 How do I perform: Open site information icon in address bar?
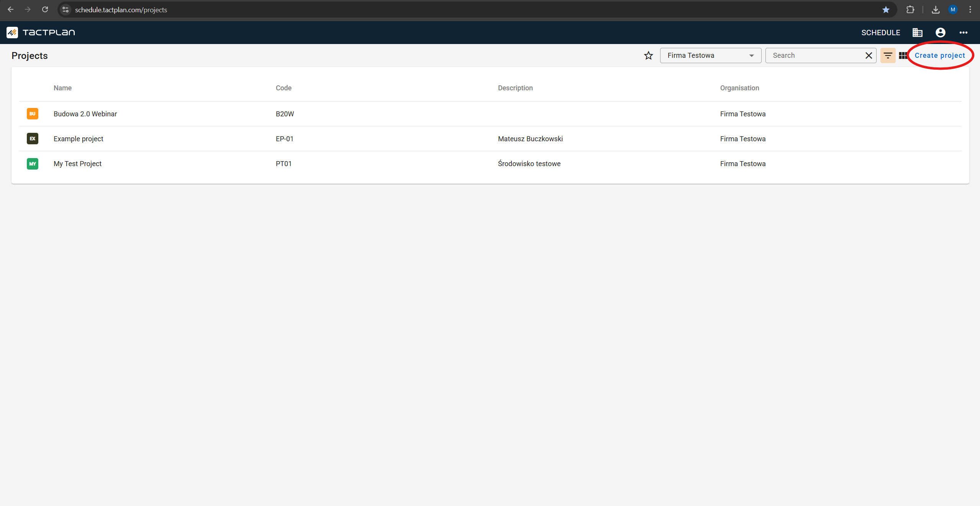pyautogui.click(x=66, y=10)
